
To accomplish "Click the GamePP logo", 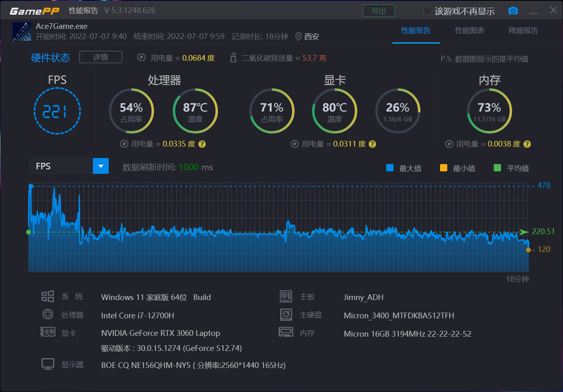I will click(35, 11).
